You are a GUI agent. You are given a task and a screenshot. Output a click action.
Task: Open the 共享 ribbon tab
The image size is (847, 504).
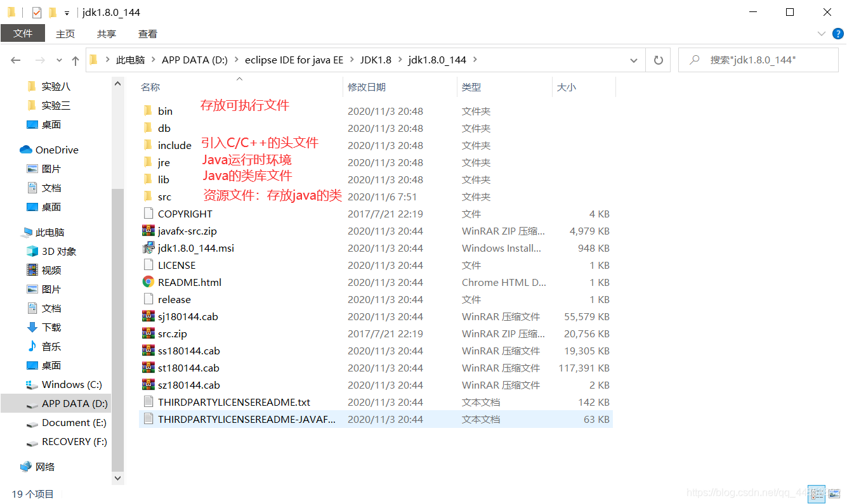[107, 34]
